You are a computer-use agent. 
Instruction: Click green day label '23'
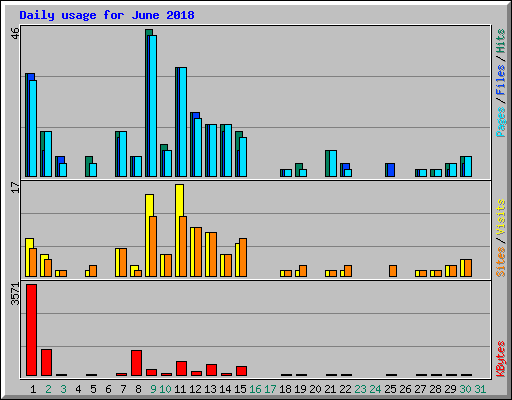click(x=360, y=389)
